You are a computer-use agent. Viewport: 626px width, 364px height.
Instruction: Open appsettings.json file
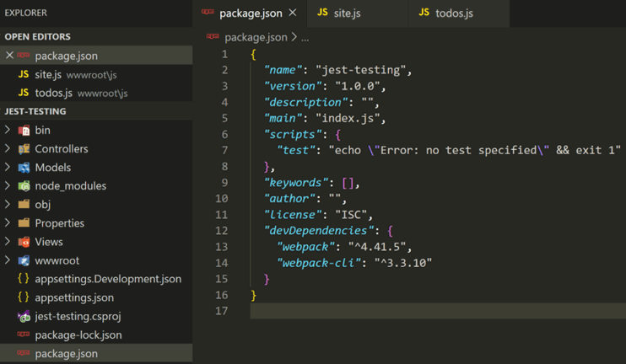[74, 297]
